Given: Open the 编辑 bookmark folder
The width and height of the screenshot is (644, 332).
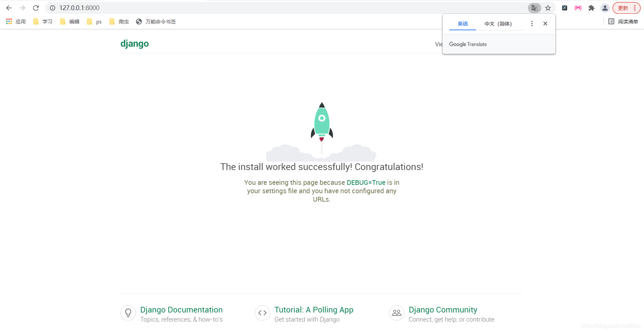Looking at the screenshot, I should point(69,22).
